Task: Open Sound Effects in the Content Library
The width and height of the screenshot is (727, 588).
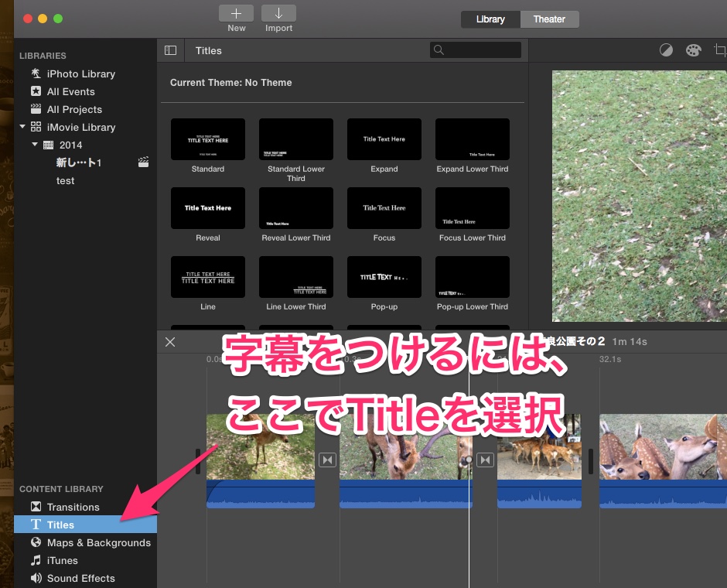Action: [x=36, y=578]
